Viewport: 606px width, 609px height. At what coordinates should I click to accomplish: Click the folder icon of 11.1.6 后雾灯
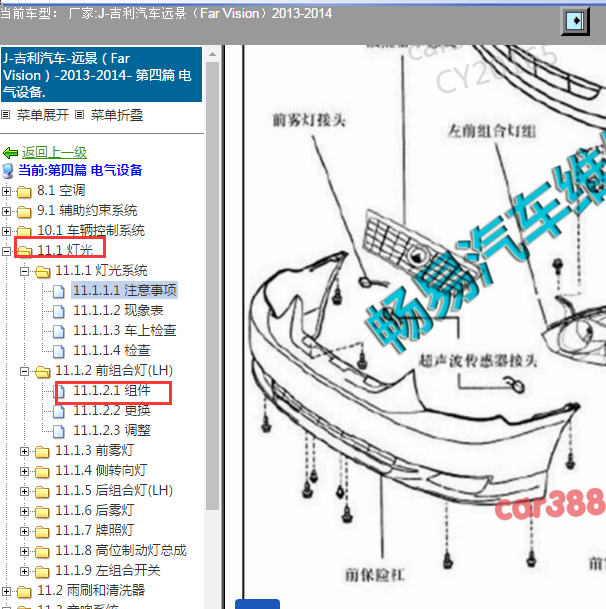pyautogui.click(x=42, y=512)
